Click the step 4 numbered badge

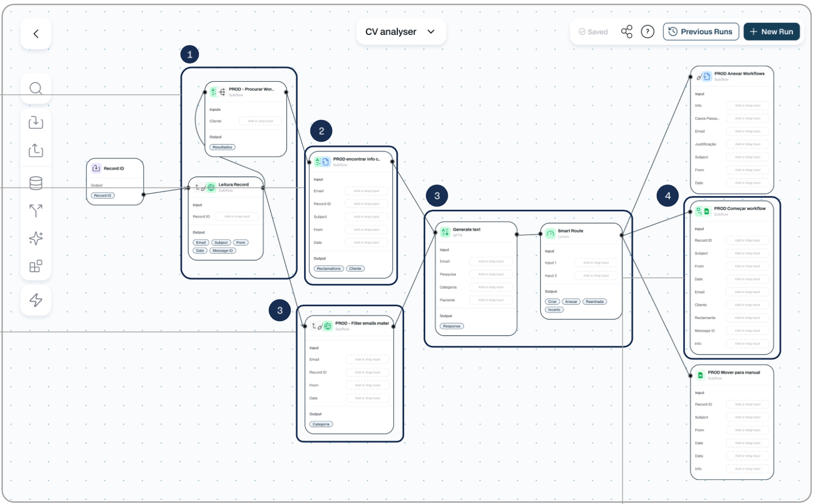(668, 196)
